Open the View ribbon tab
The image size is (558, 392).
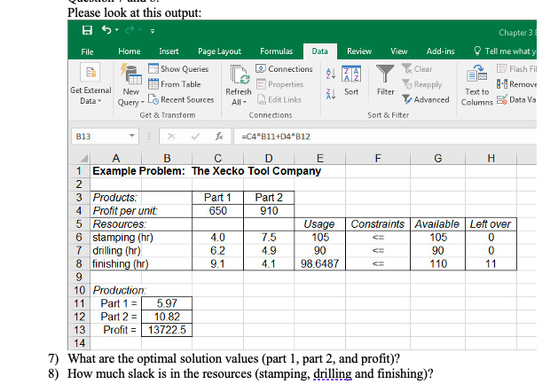point(398,51)
